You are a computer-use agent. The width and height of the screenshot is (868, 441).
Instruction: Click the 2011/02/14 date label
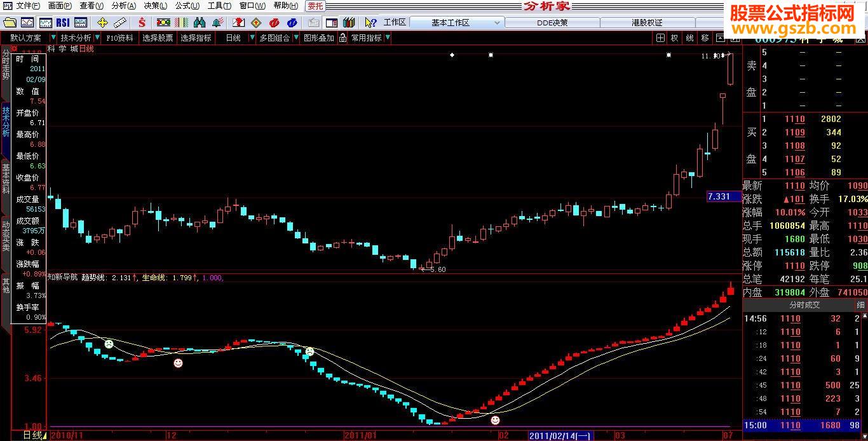pos(560,435)
